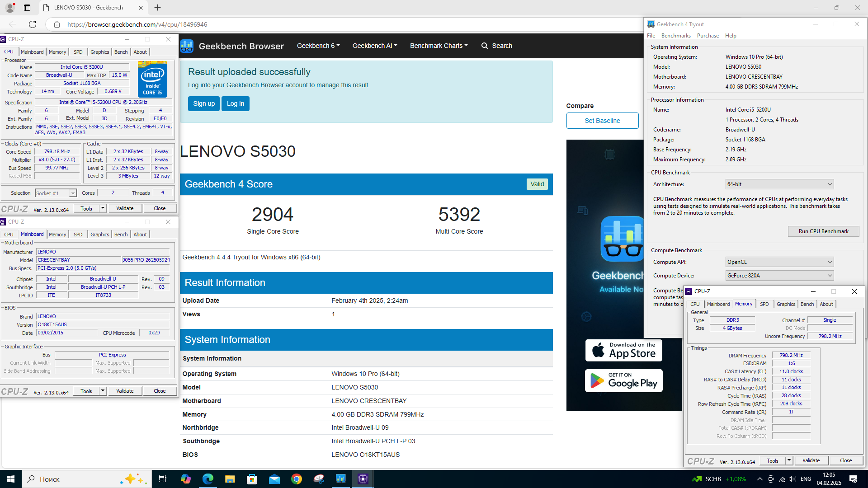Screen dimensions: 868x488
Task: Click the Sign up button
Action: tap(204, 103)
